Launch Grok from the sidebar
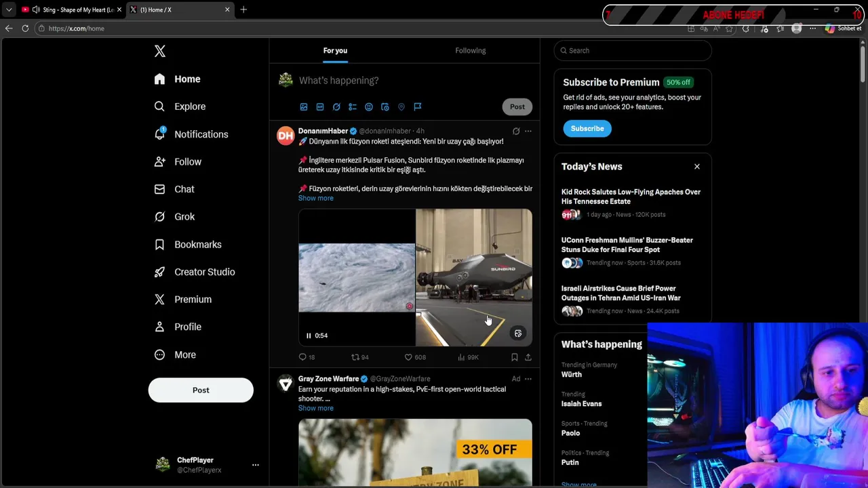 (x=174, y=217)
